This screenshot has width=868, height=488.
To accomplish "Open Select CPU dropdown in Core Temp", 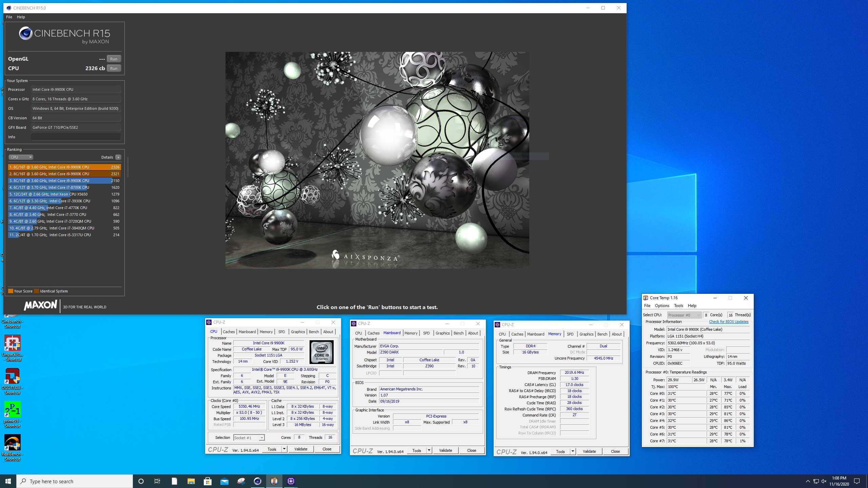I will [x=684, y=315].
